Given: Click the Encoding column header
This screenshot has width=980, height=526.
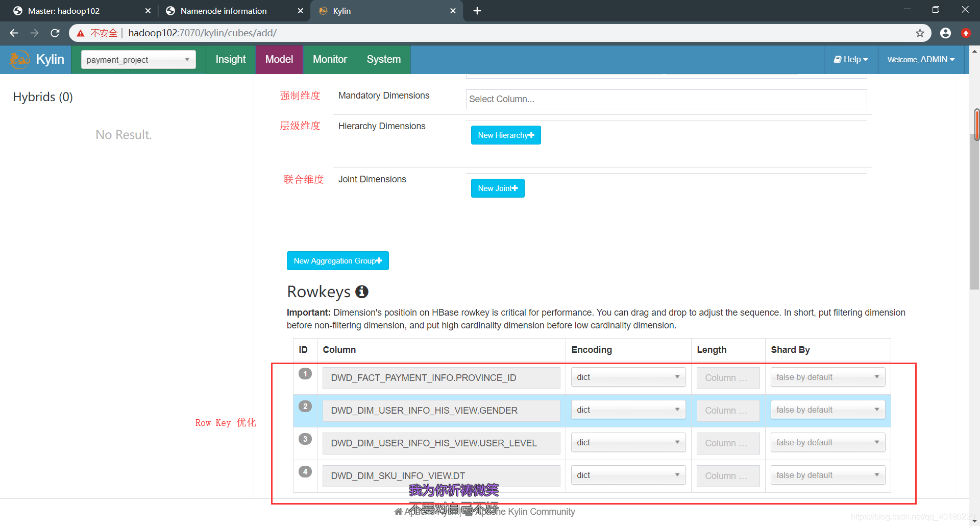Looking at the screenshot, I should (592, 350).
